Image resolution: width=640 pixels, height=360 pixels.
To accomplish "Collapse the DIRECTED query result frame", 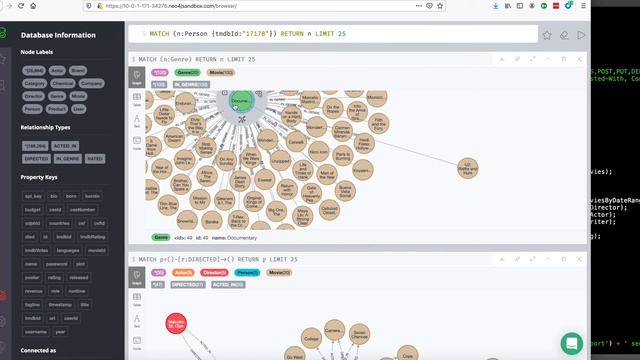I will point(548,259).
